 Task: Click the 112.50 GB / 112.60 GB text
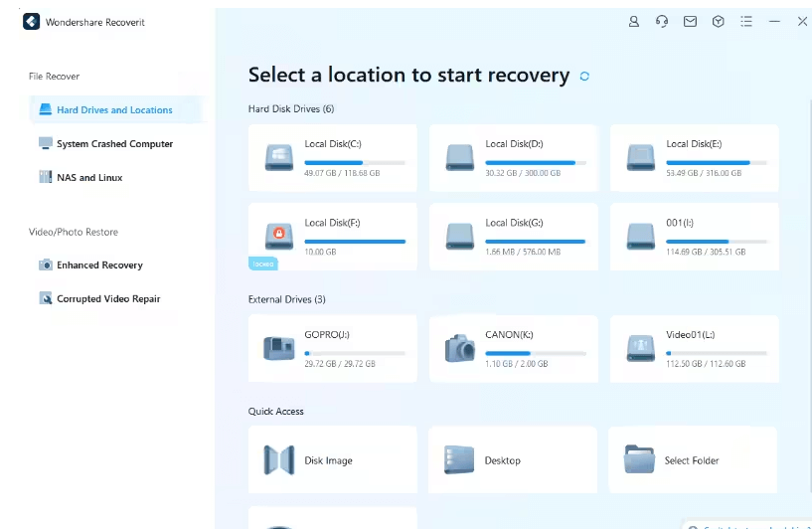(x=706, y=364)
